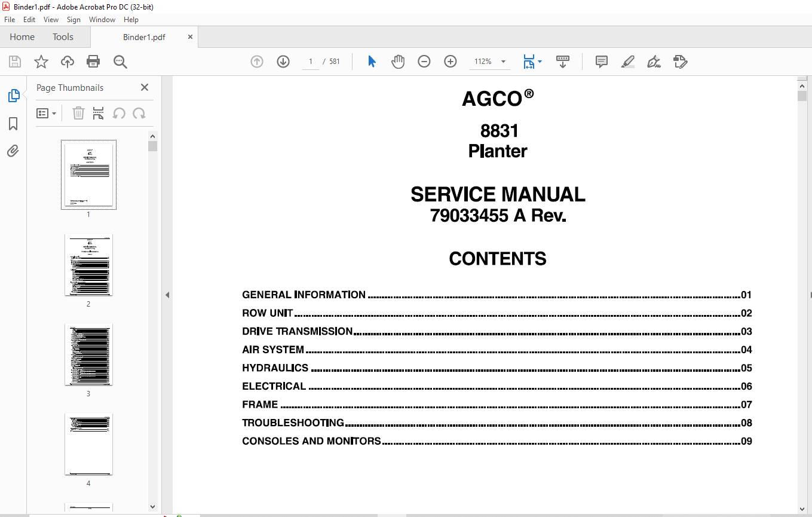Screen dimensions: 812x517
Task: Click HYDRAULICS contents entry
Action: pos(497,368)
